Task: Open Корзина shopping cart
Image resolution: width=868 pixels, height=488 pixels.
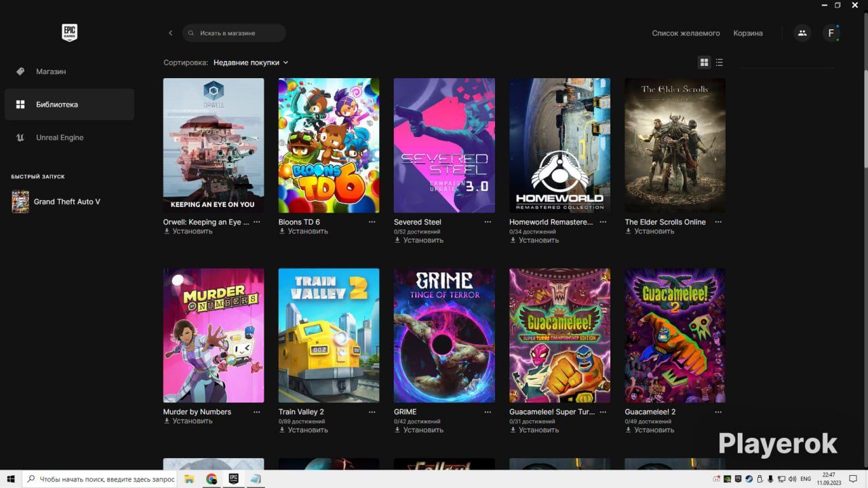Action: [x=748, y=33]
